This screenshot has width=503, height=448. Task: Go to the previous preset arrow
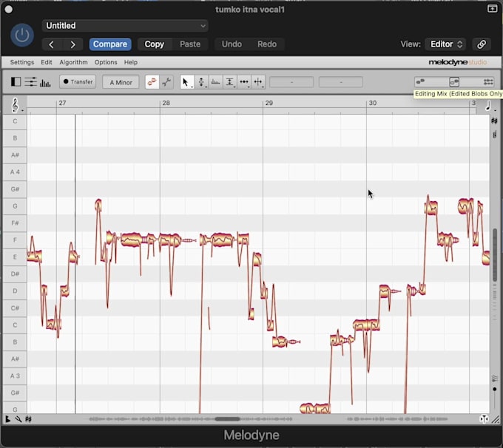click(x=52, y=44)
